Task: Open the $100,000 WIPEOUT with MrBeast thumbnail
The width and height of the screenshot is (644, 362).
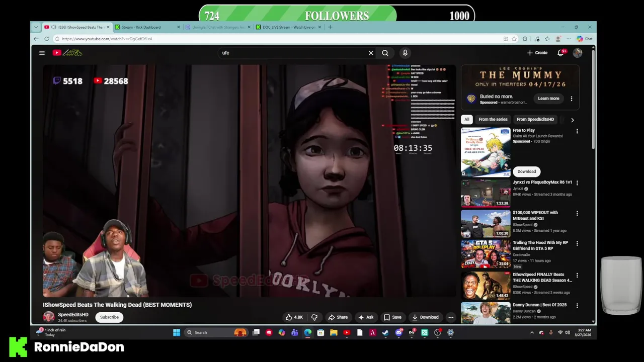Action: [486, 223]
